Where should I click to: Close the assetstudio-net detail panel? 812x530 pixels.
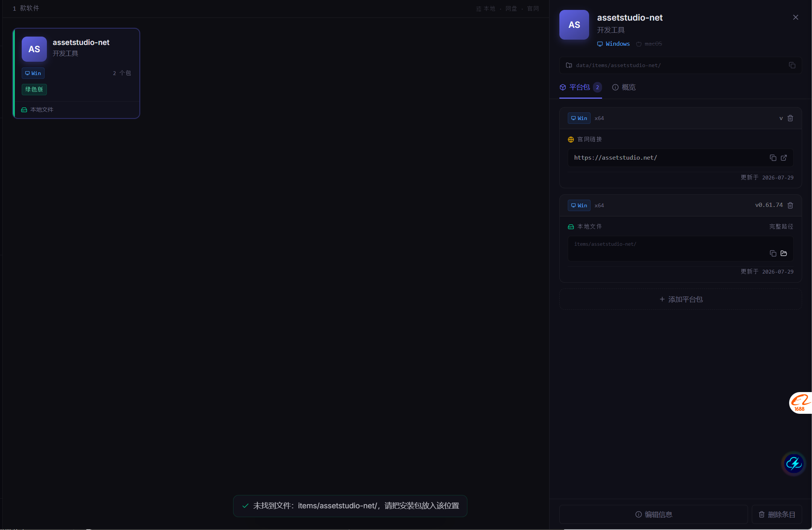(x=796, y=17)
